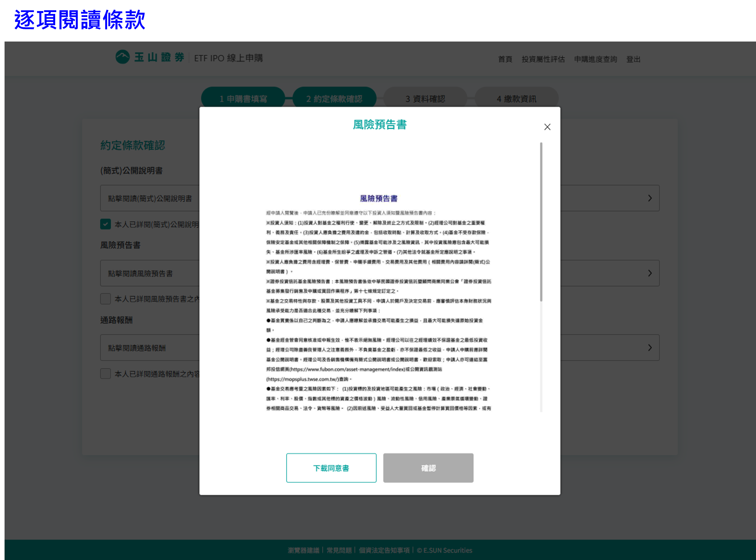
Task: Click the 約定條款確認 section heading
Action: coord(133,145)
